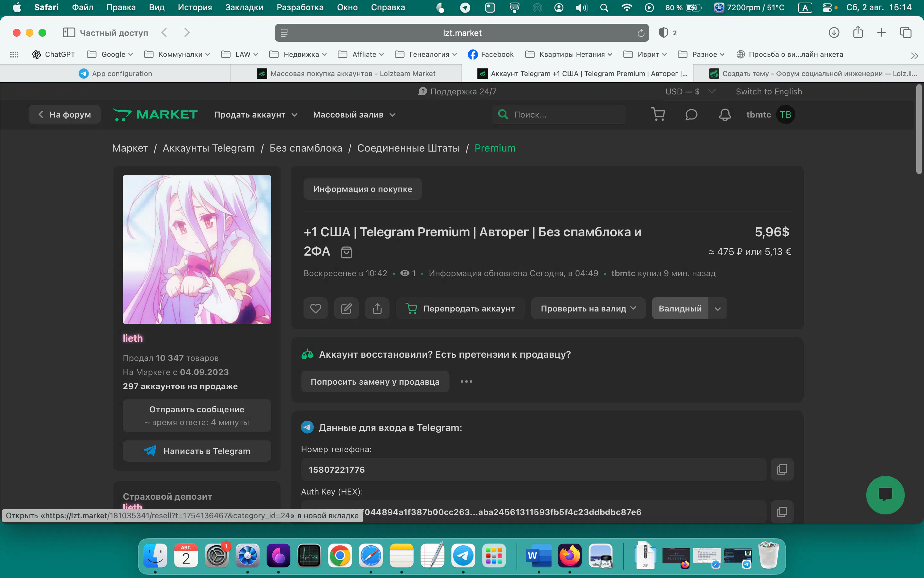Click the bag icon next to 2ФА title
924x578 pixels.
tap(346, 252)
